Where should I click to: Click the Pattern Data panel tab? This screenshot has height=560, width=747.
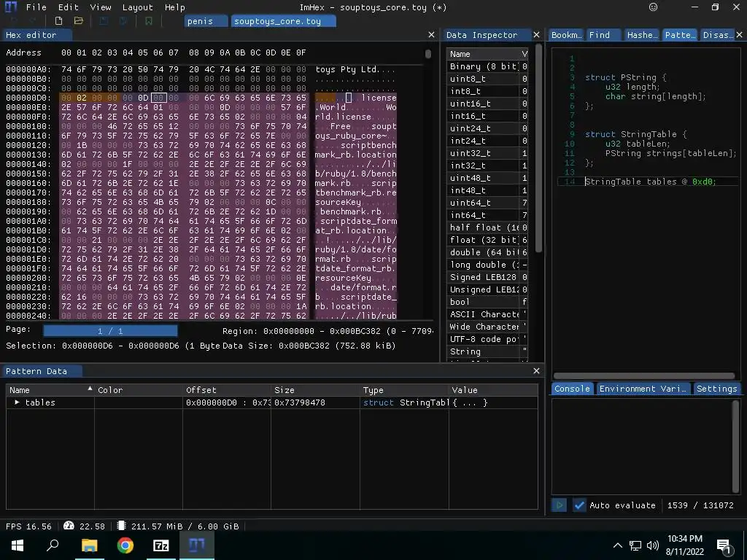pos(42,371)
